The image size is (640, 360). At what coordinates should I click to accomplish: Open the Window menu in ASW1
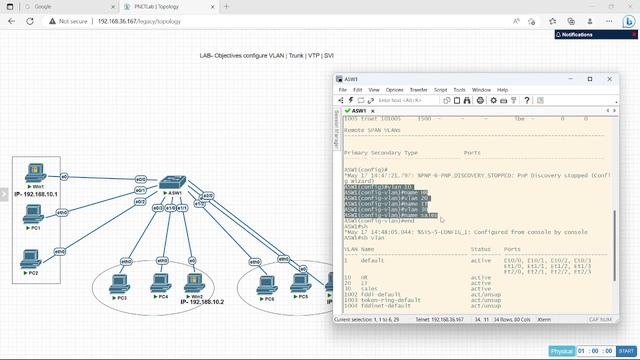pyautogui.click(x=481, y=90)
